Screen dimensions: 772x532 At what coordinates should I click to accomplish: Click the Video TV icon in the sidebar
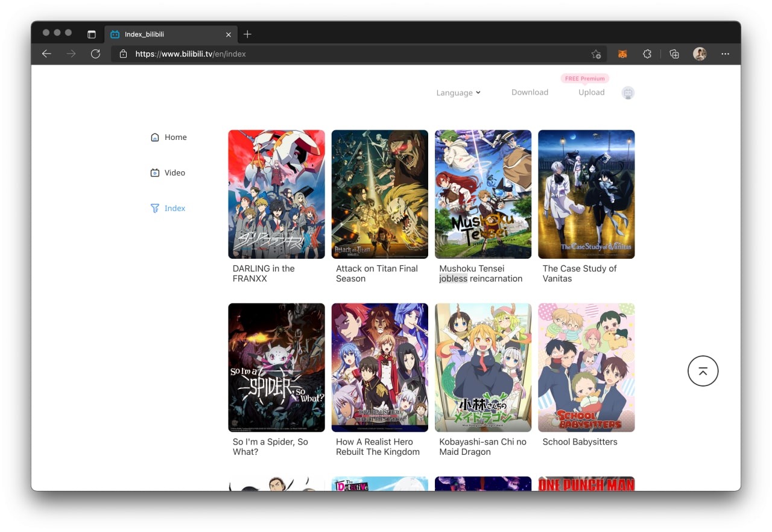[155, 173]
